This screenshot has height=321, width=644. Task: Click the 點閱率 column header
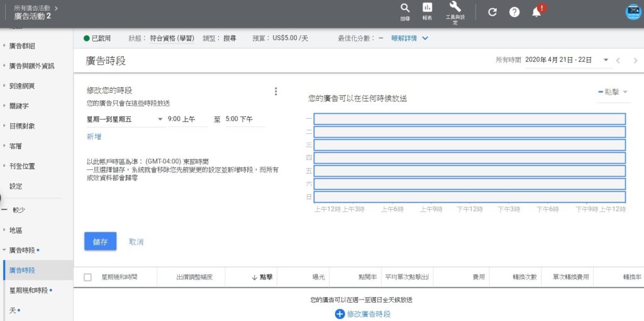(367, 278)
